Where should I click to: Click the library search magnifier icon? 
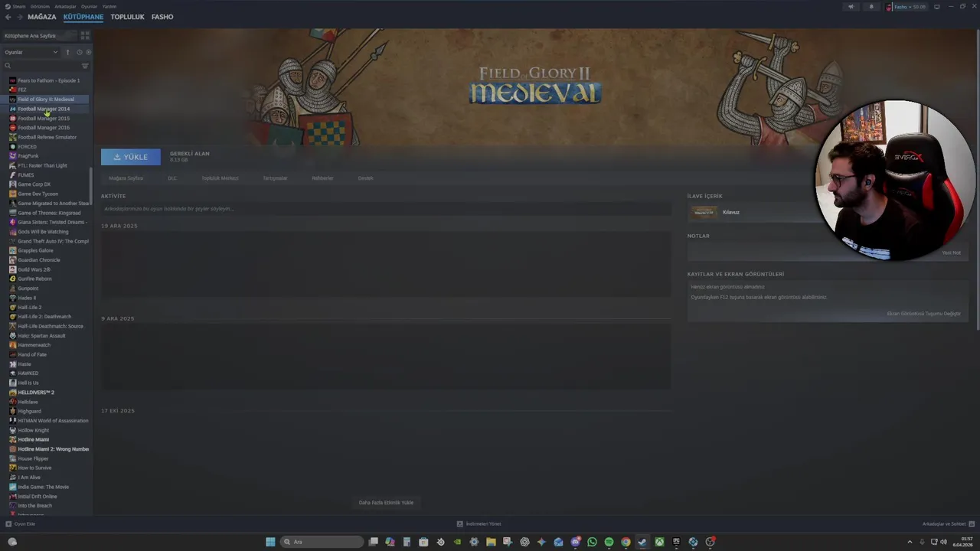[x=8, y=66]
